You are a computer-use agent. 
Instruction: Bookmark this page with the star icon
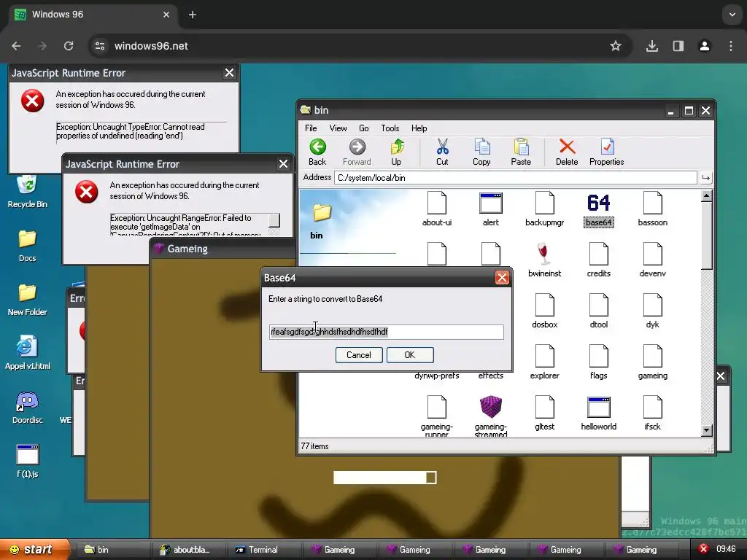(x=616, y=46)
